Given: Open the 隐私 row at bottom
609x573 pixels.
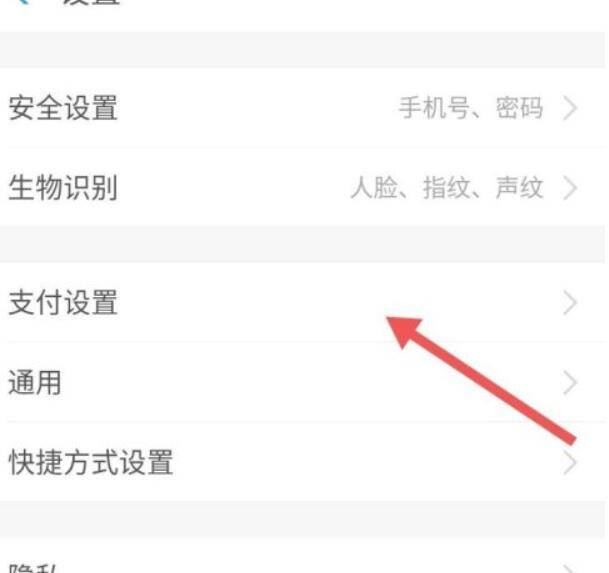Looking at the screenshot, I should pyautogui.click(x=303, y=556).
